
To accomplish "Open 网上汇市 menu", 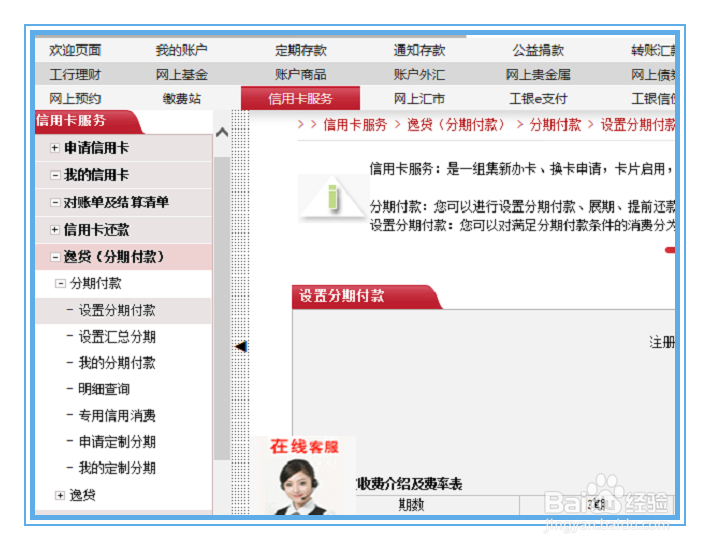I will (x=419, y=98).
